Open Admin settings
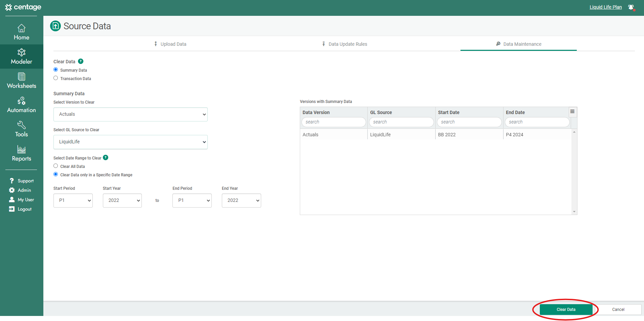Screen dimensions: 644x321 (20, 190)
